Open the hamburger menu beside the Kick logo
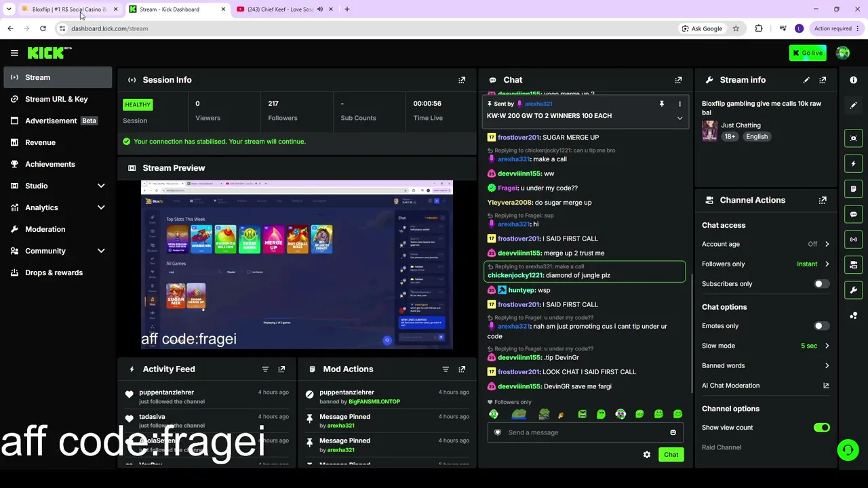Screen dimensions: 868x488 14,53
